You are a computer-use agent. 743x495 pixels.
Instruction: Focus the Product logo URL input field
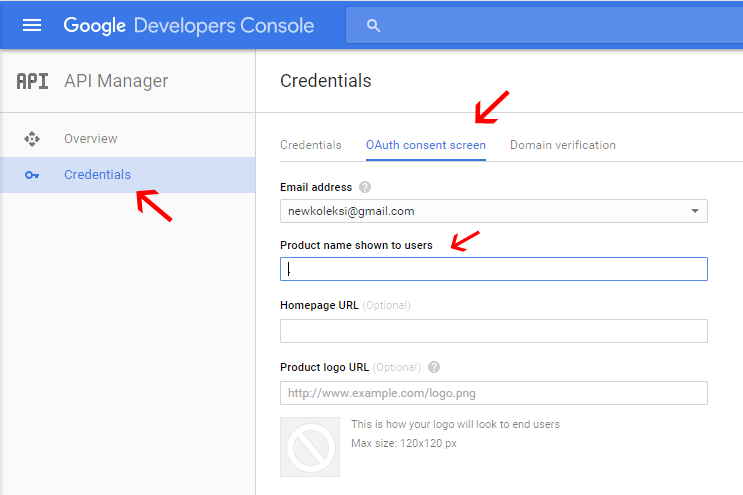(x=494, y=393)
